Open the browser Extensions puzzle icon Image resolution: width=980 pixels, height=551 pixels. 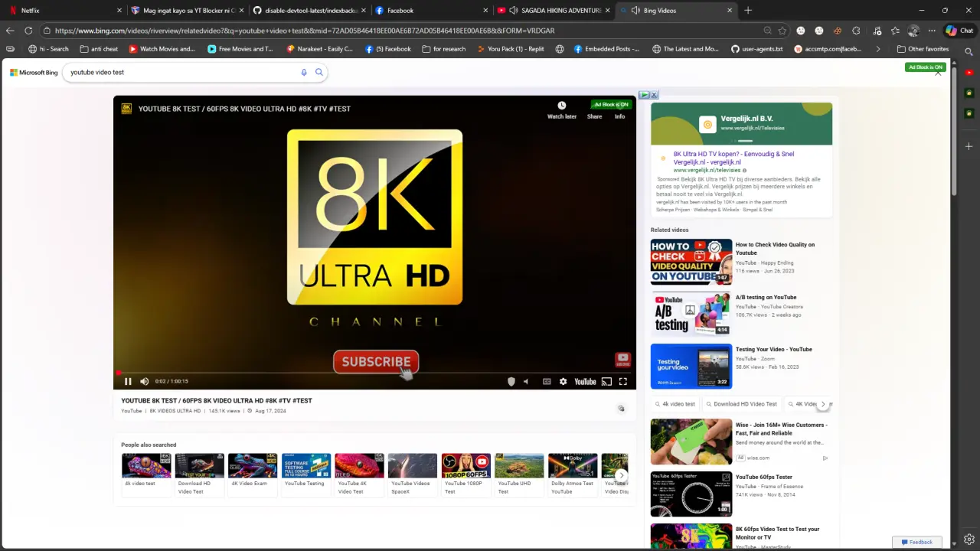(x=856, y=31)
